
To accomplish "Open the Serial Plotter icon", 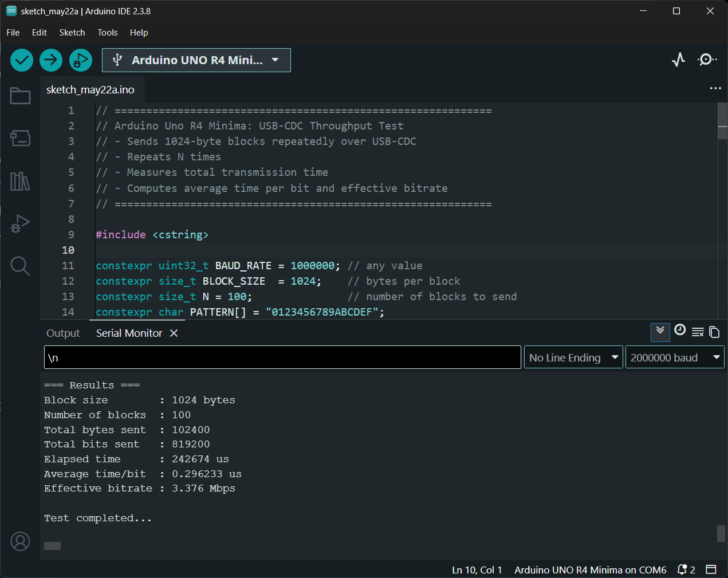I will (679, 60).
